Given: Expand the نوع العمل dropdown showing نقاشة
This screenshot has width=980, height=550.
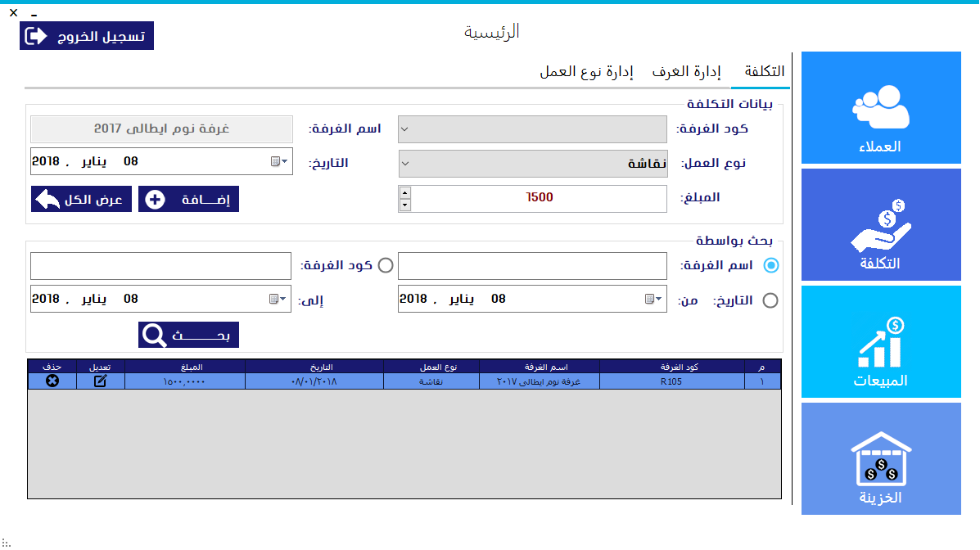Looking at the screenshot, I should [404, 163].
